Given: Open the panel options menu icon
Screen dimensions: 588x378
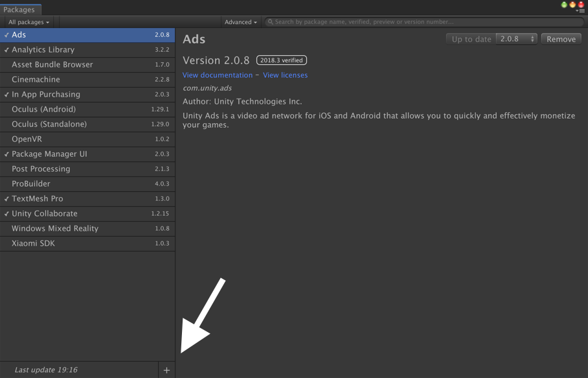Looking at the screenshot, I should (x=582, y=11).
